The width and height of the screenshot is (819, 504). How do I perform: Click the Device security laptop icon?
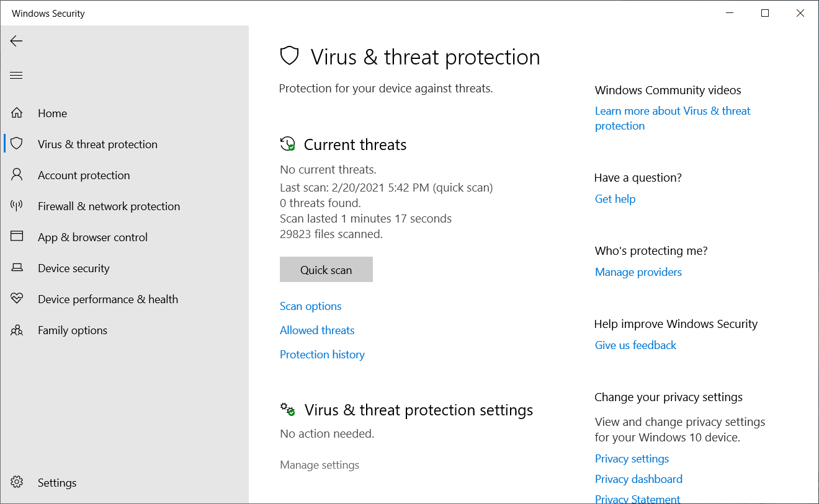coord(17,268)
